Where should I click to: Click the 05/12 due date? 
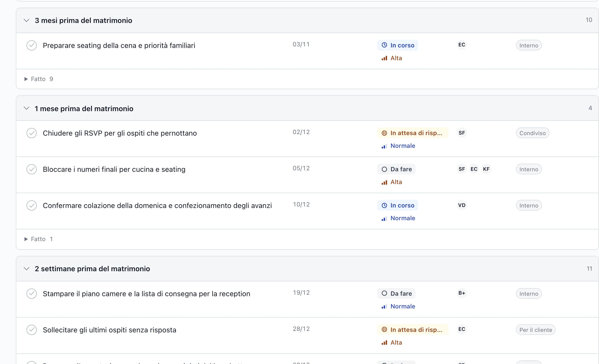click(301, 168)
